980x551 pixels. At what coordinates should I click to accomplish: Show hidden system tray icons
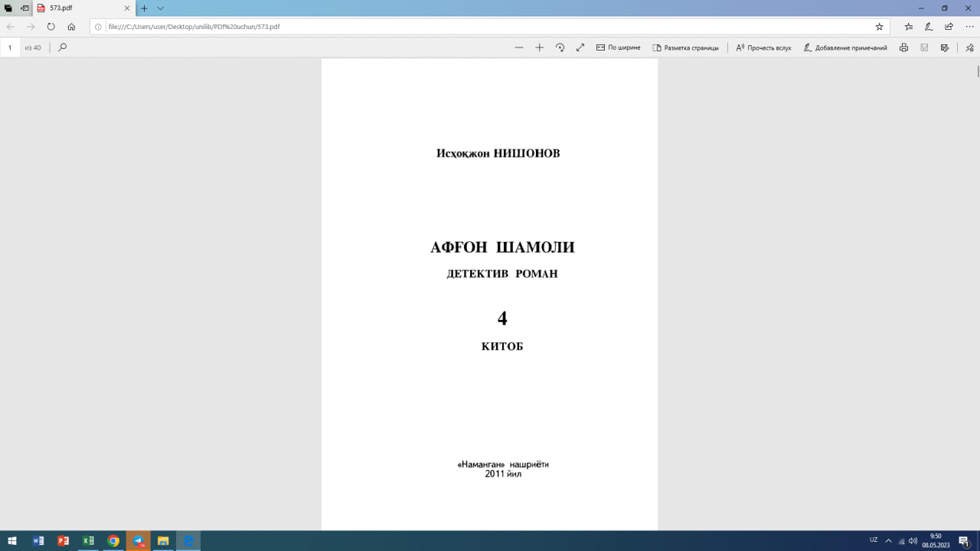[x=888, y=540]
